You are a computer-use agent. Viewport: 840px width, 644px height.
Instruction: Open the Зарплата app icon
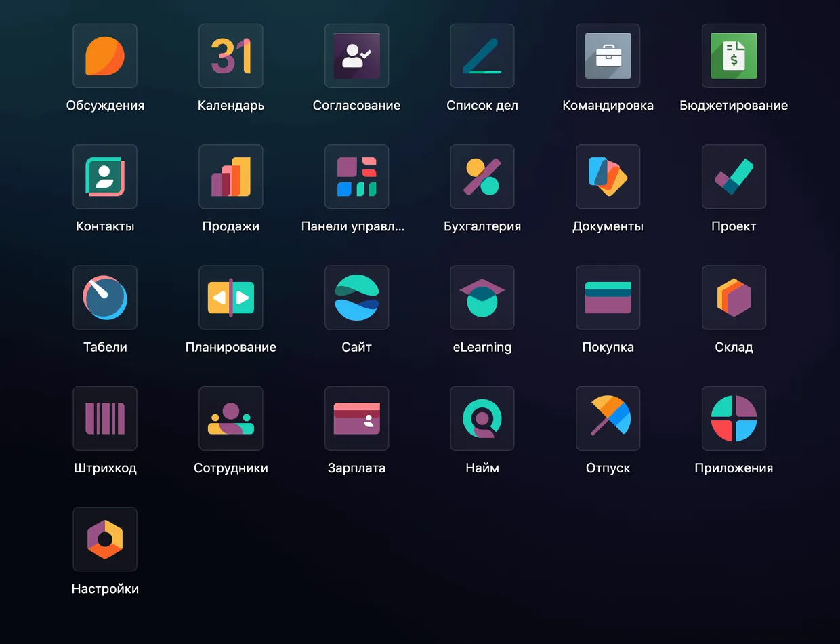coord(356,418)
